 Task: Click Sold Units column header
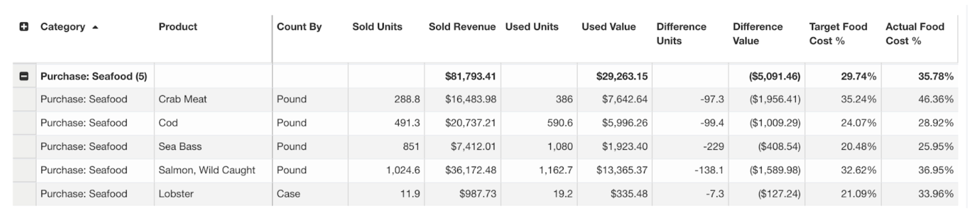pyautogui.click(x=377, y=27)
